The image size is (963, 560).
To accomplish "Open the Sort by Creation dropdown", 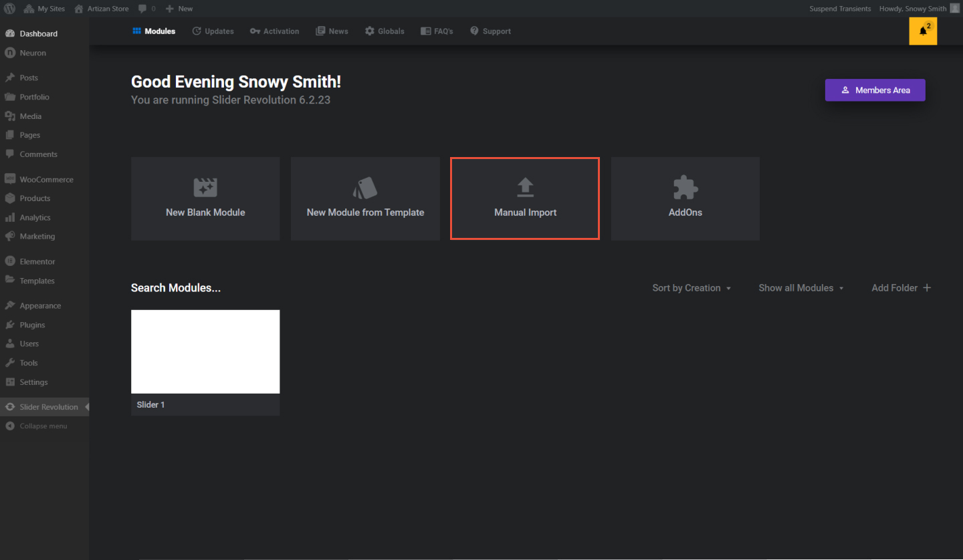I will (691, 288).
